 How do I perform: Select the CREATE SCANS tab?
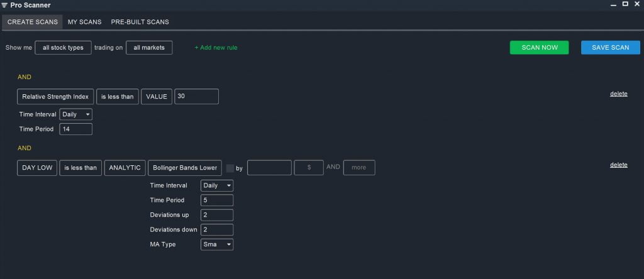point(33,22)
